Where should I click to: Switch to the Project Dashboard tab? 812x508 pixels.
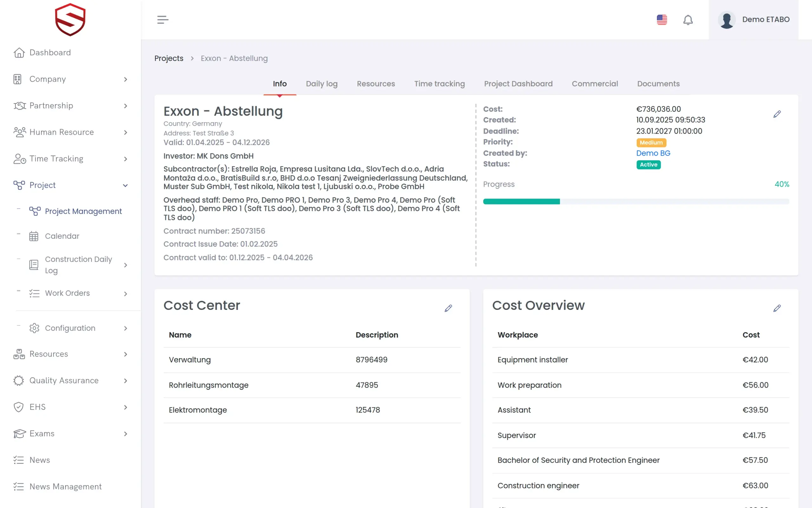coord(518,84)
